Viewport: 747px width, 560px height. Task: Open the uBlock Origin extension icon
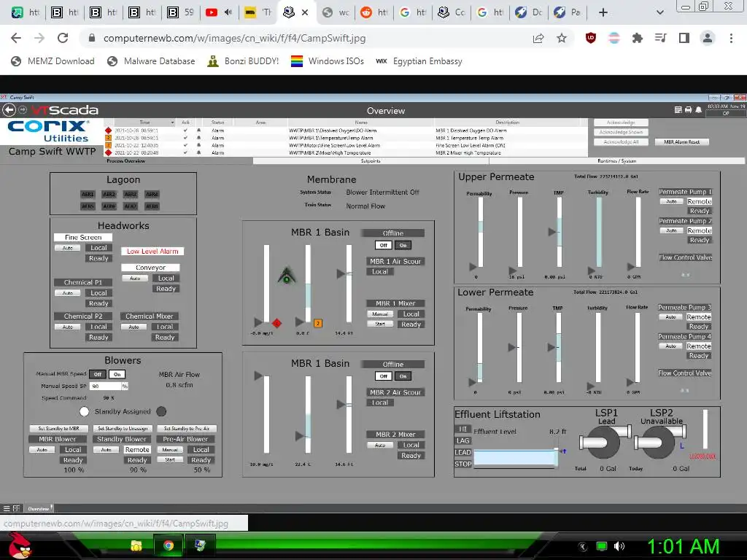pyautogui.click(x=591, y=38)
